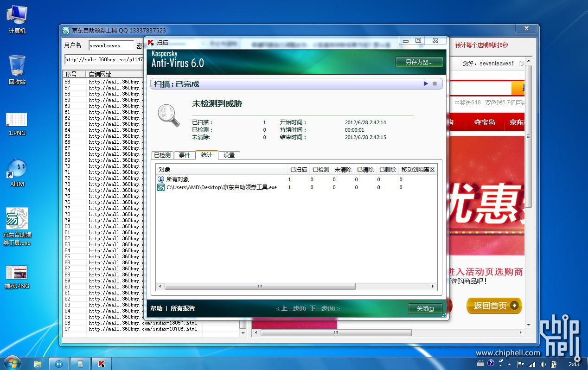Select the 所有对象 row
Viewport: 588px width, 370px height.
coord(296,179)
